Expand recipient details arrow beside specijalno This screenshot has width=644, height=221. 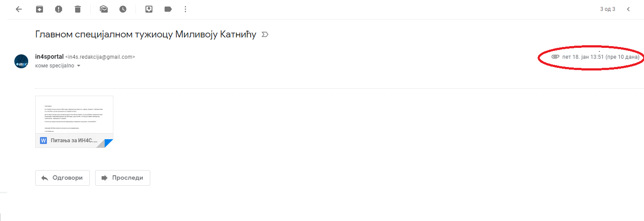coord(79,66)
